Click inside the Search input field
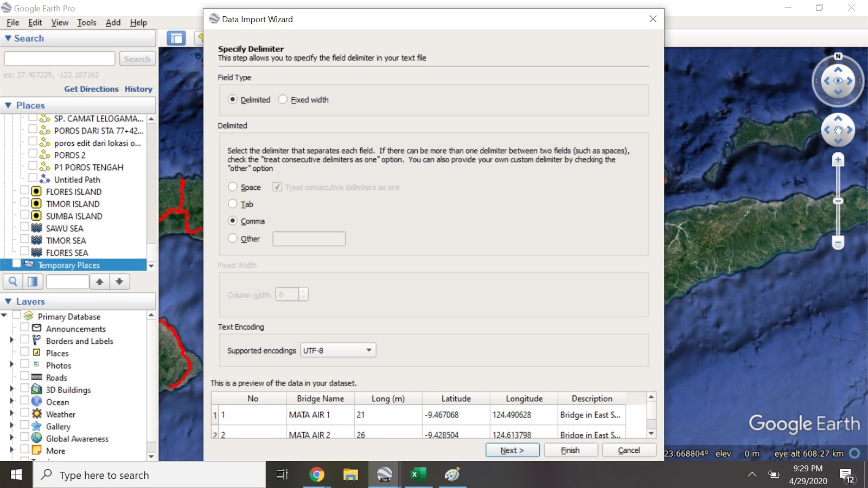 point(59,58)
